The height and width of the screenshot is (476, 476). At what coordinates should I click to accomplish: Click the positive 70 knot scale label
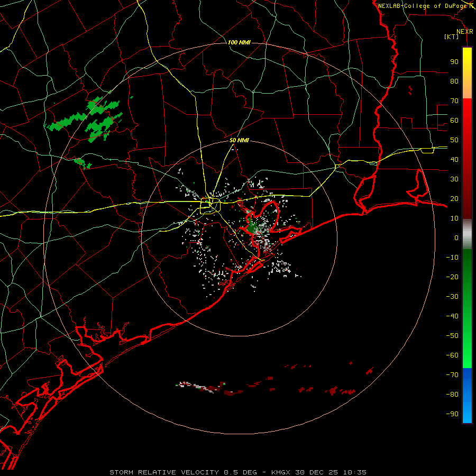454,101
